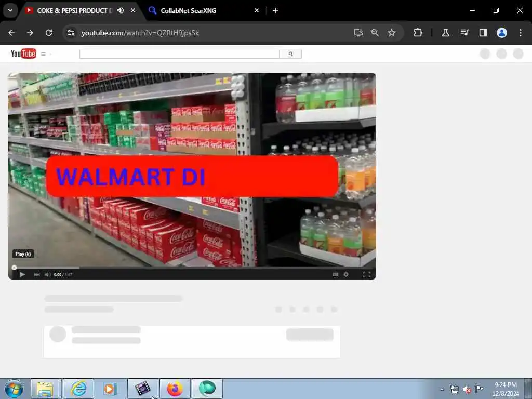Viewport: 532px width, 399px height.
Task: Bookmark this page with the star
Action: (392, 33)
